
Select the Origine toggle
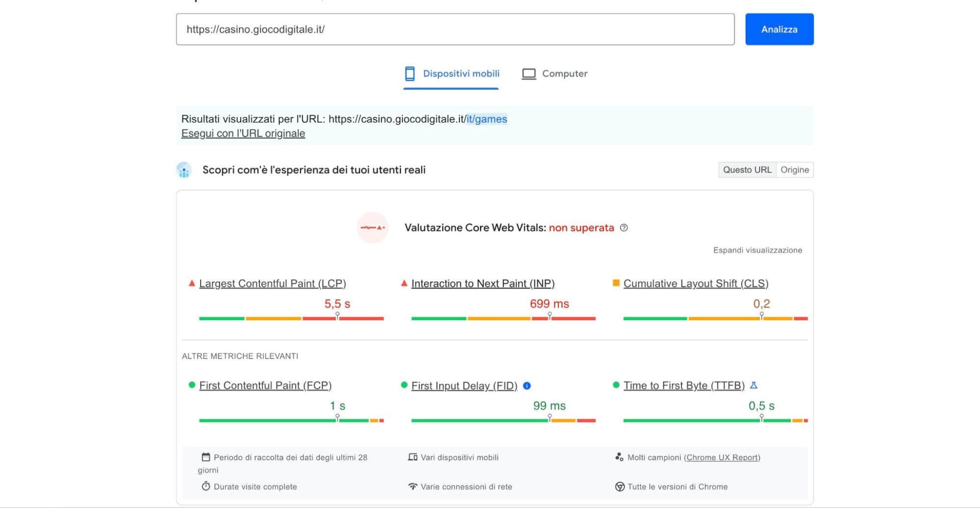pyautogui.click(x=795, y=170)
